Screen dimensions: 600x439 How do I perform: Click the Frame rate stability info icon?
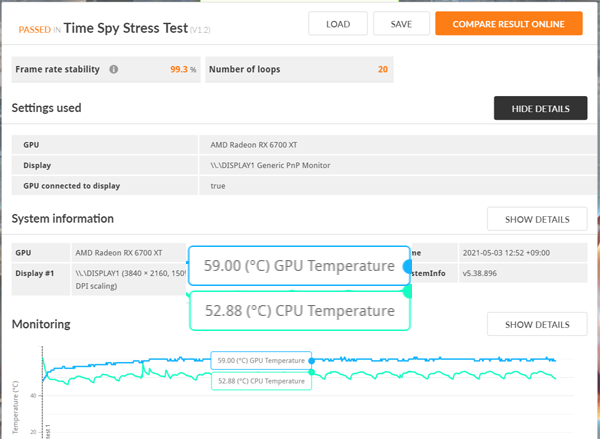coord(113,70)
